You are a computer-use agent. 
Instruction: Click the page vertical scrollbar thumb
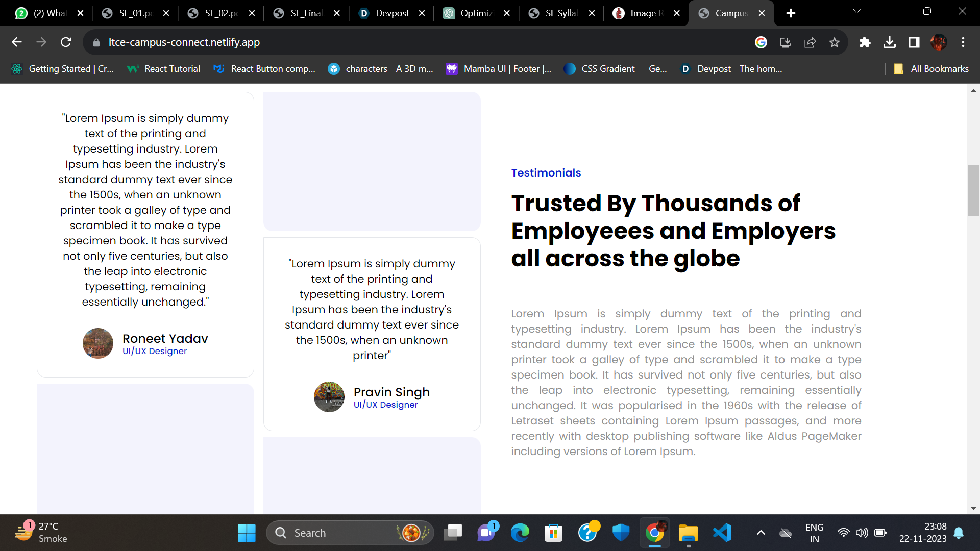[973, 191]
